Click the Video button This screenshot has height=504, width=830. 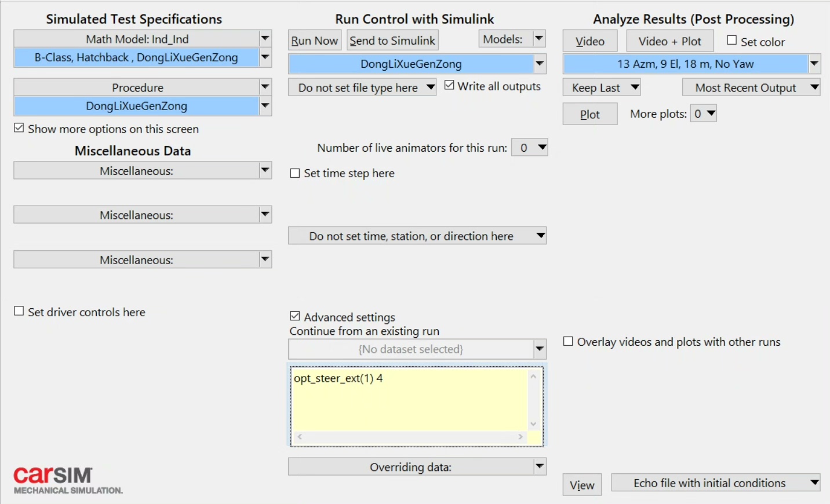(590, 41)
